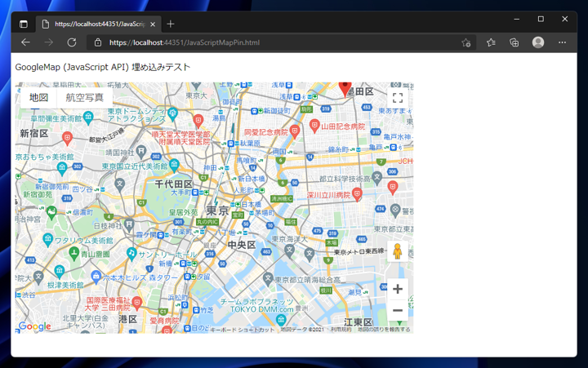Zoom out the map
Viewport: 588px width, 368px height.
[x=398, y=310]
